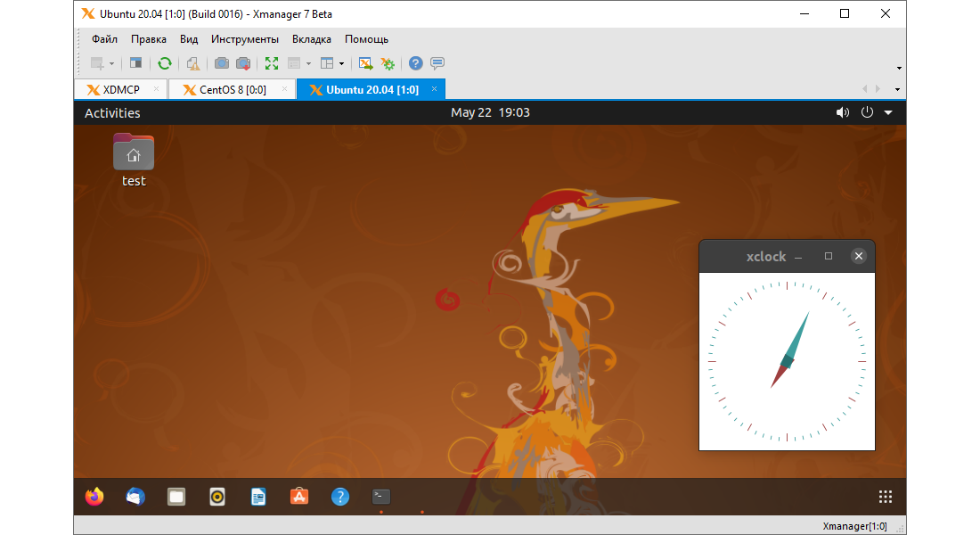Expand the tab list dropdown arrow
Image resolution: width=980 pixels, height=535 pixels.
point(897,89)
